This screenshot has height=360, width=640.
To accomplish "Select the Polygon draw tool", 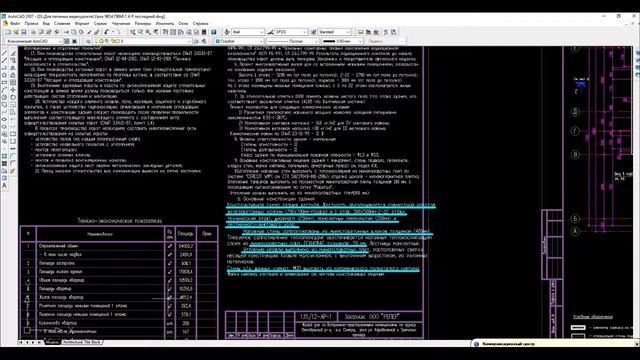I will (4, 75).
